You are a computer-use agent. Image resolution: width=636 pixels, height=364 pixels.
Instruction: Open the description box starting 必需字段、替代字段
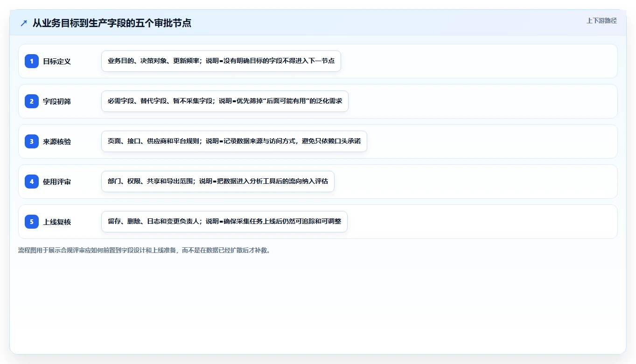click(225, 101)
